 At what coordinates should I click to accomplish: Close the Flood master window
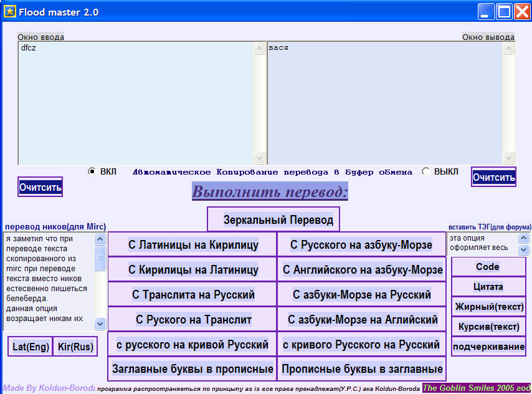tap(522, 12)
